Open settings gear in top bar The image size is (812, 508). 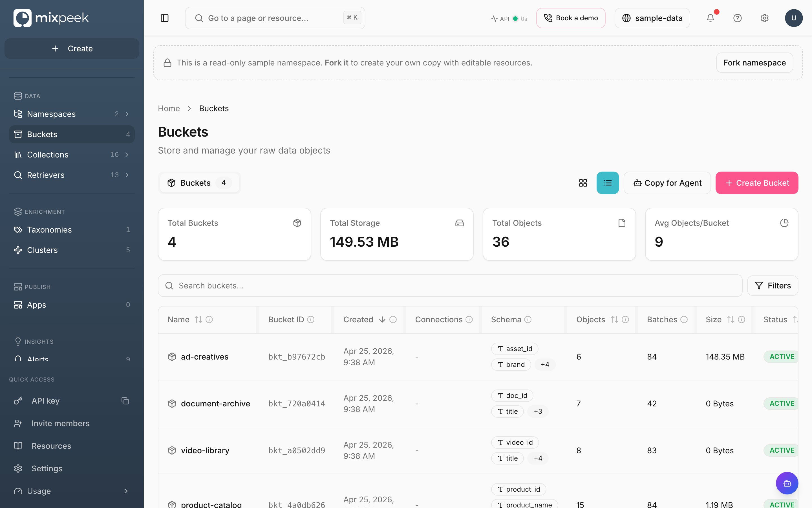[764, 18]
